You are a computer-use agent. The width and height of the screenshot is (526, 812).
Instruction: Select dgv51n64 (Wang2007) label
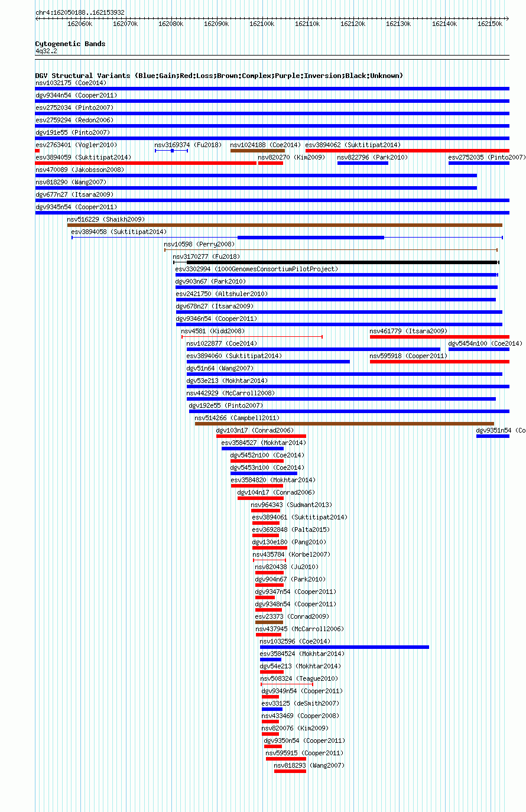[220, 368]
